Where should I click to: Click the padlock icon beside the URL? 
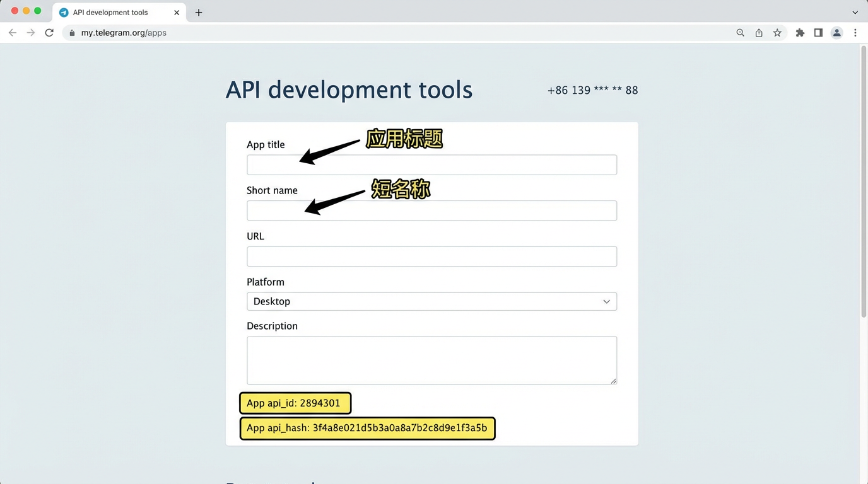point(71,32)
